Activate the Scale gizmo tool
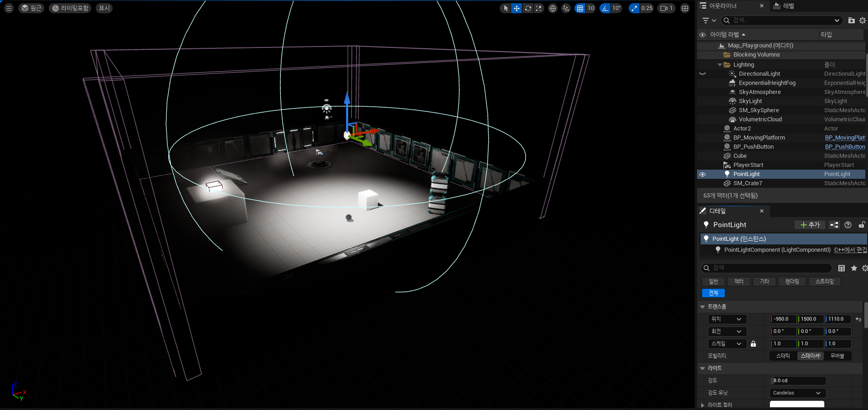Viewport: 868px width, 410px height. (x=539, y=8)
